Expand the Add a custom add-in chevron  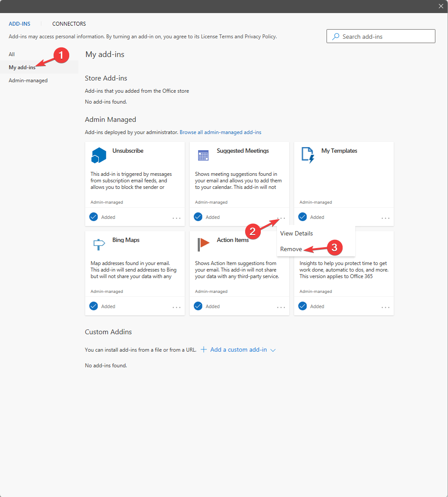273,350
